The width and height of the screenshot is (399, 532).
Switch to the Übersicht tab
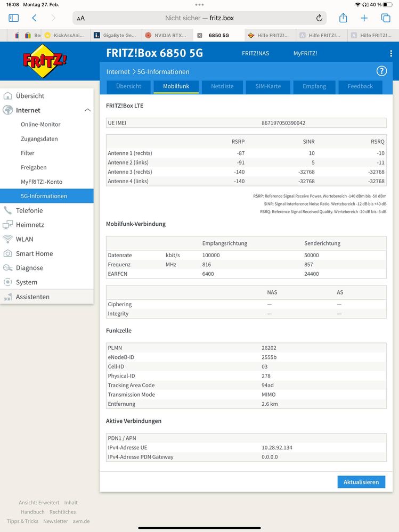pyautogui.click(x=128, y=86)
